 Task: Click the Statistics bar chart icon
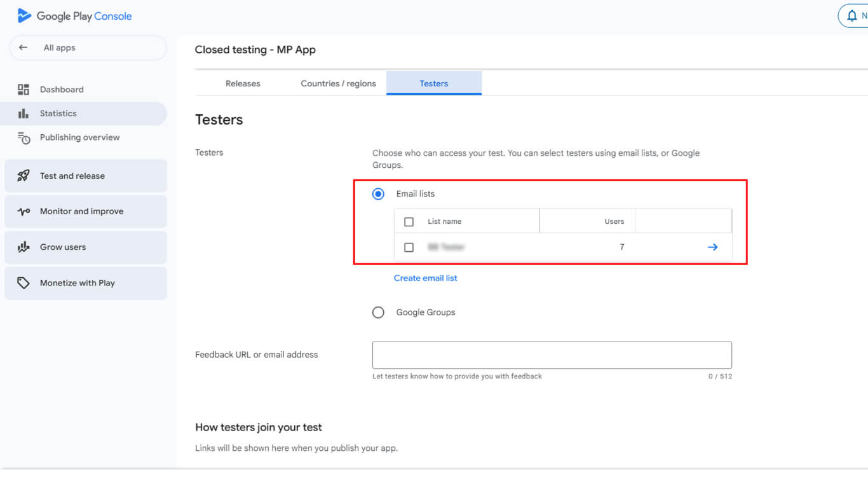coord(24,113)
